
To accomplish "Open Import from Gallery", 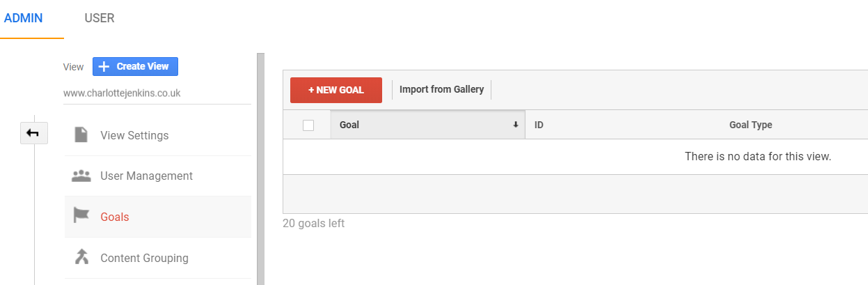I will 441,89.
